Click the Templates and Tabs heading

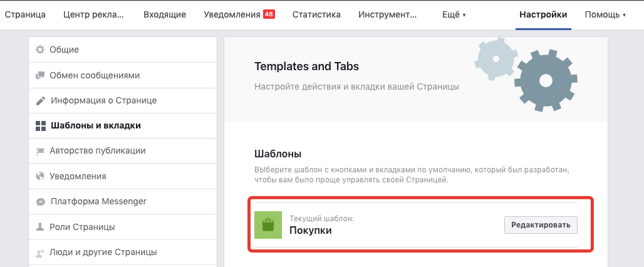point(306,66)
